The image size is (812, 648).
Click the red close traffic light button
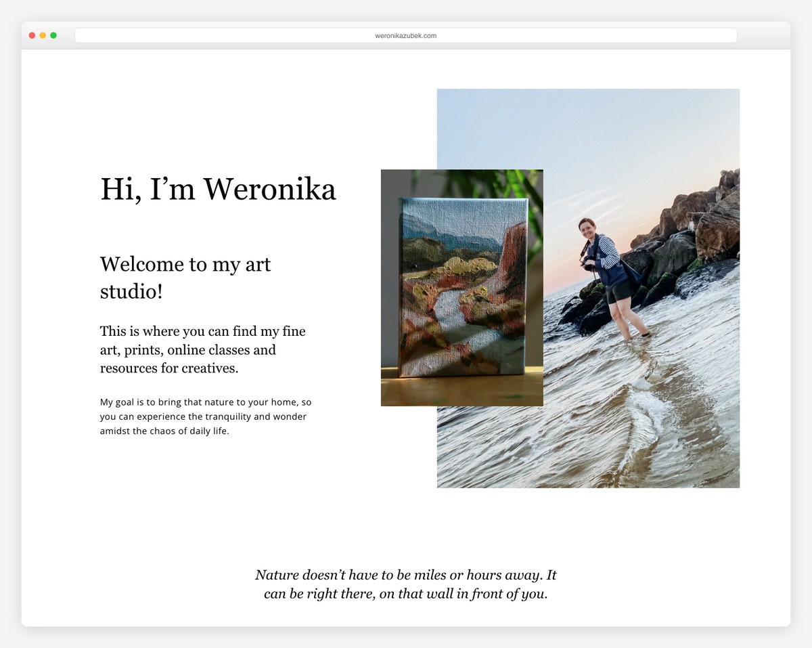[31, 35]
